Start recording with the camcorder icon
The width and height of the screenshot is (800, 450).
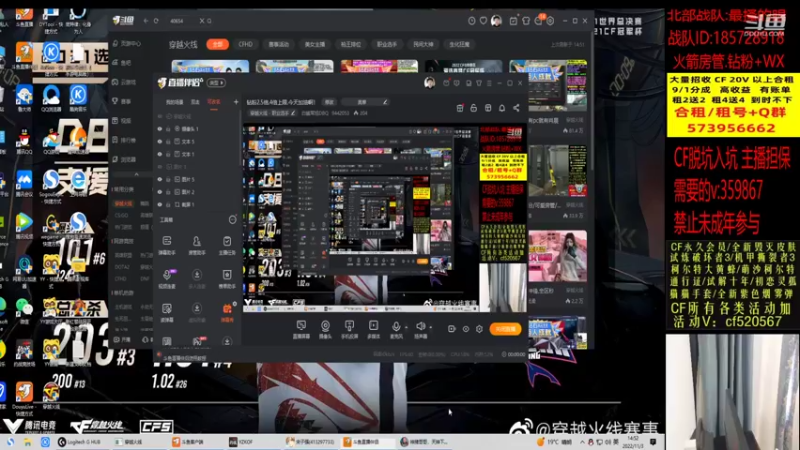(x=452, y=329)
